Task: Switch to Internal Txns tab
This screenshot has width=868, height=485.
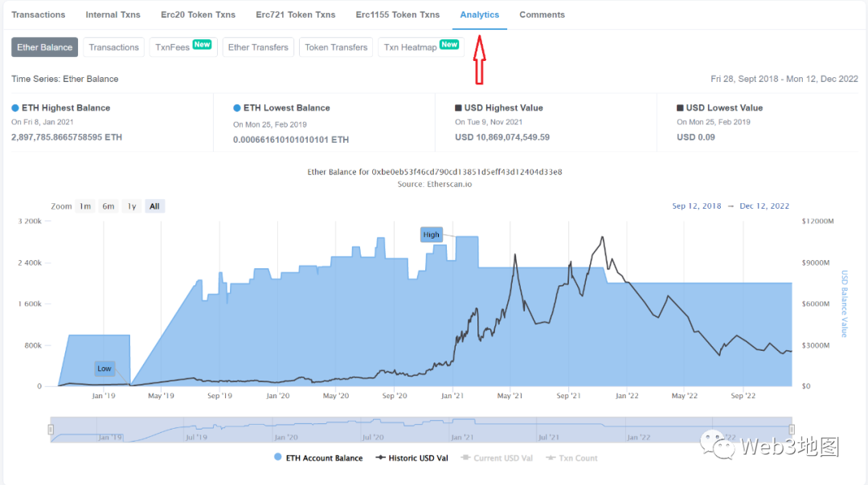Action: 113,14
